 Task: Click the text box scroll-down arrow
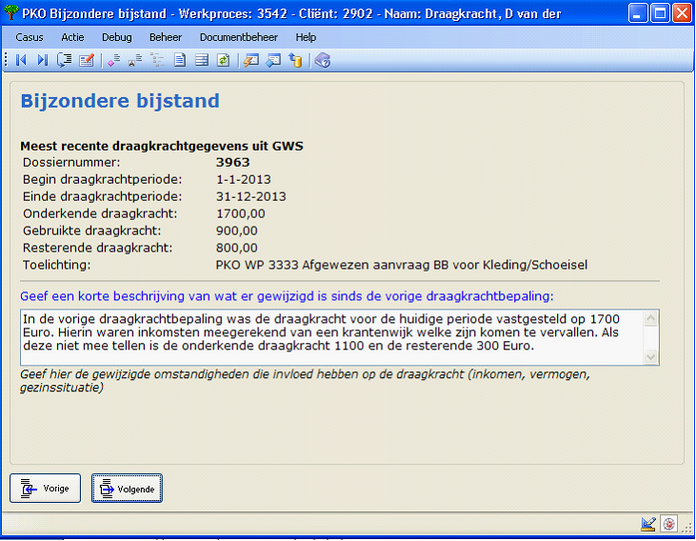tap(651, 357)
